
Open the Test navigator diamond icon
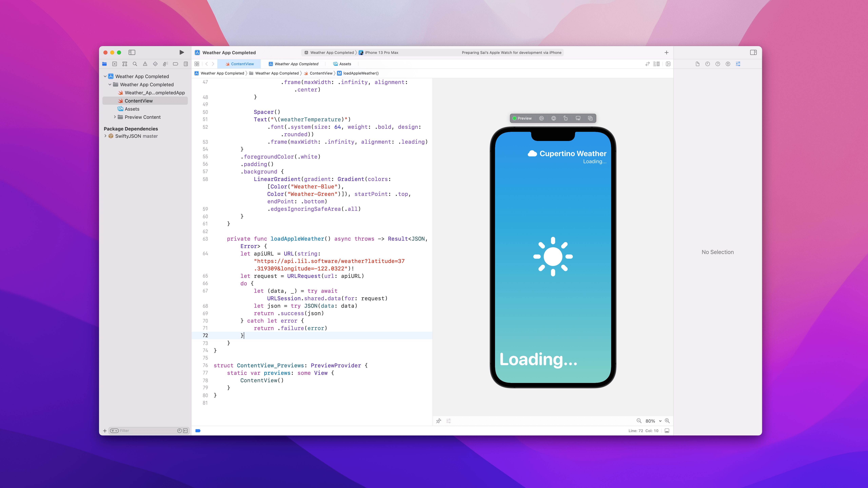point(155,64)
